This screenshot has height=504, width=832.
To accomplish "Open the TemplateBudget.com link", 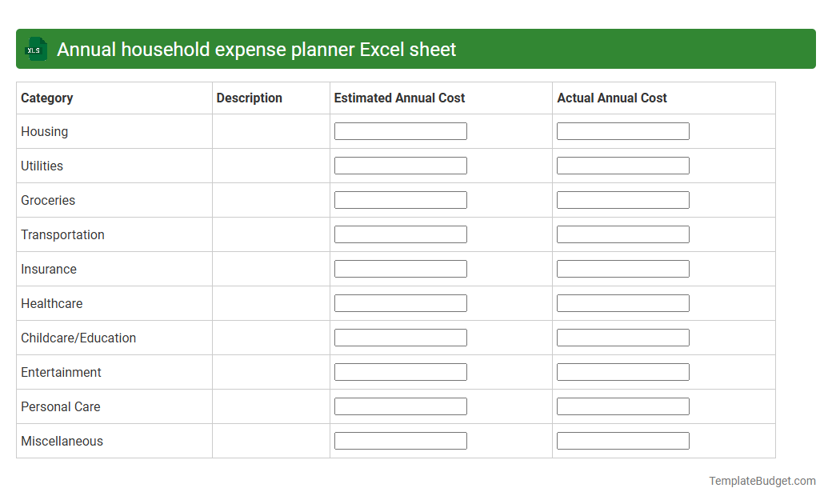I will pyautogui.click(x=761, y=481).
